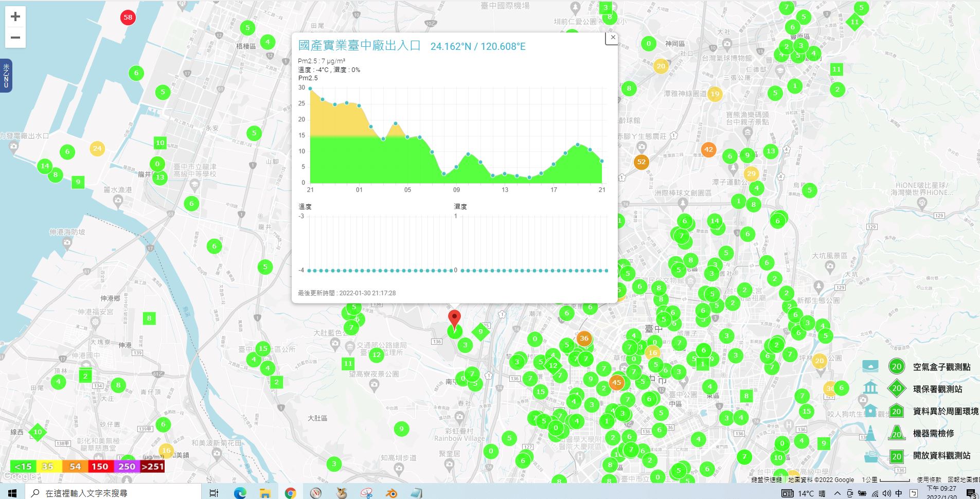Click Pm2.5 : 7 μg/m³ reading
This screenshot has width=980, height=499.
322,61
